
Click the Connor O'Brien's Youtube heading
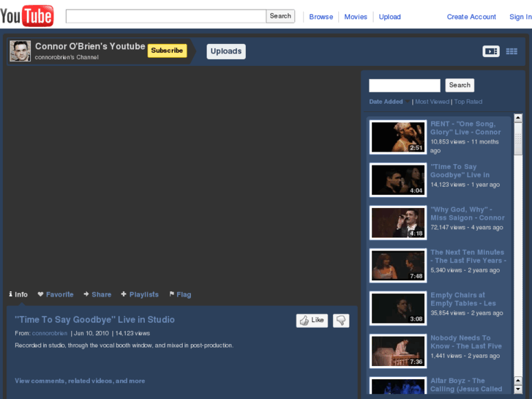coord(90,46)
